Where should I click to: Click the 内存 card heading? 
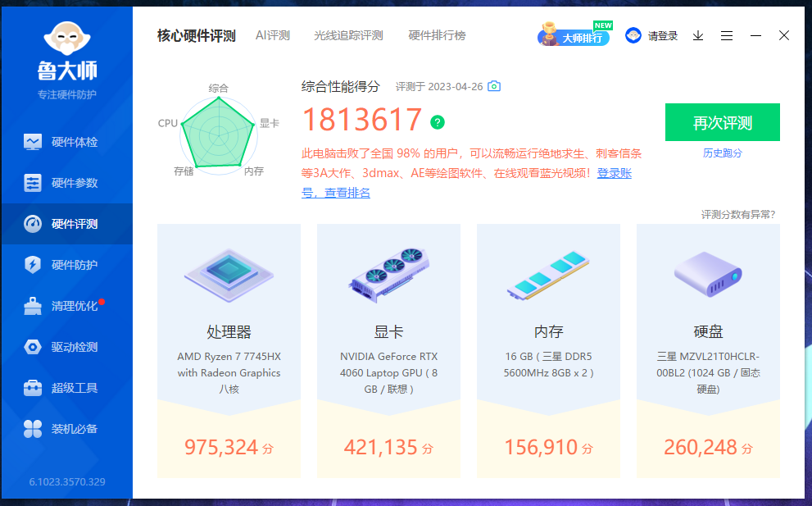pyautogui.click(x=548, y=332)
